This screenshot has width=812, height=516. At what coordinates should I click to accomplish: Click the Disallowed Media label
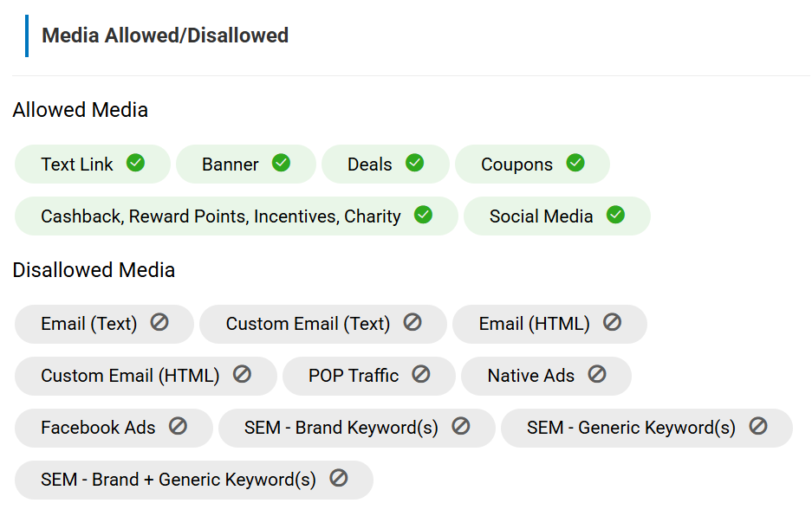point(94,270)
